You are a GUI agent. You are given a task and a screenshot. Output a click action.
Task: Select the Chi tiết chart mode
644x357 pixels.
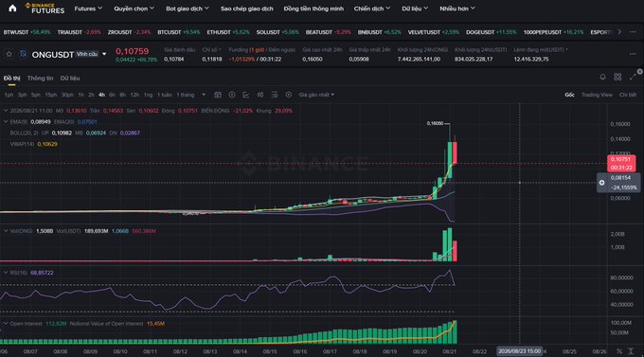(628, 95)
